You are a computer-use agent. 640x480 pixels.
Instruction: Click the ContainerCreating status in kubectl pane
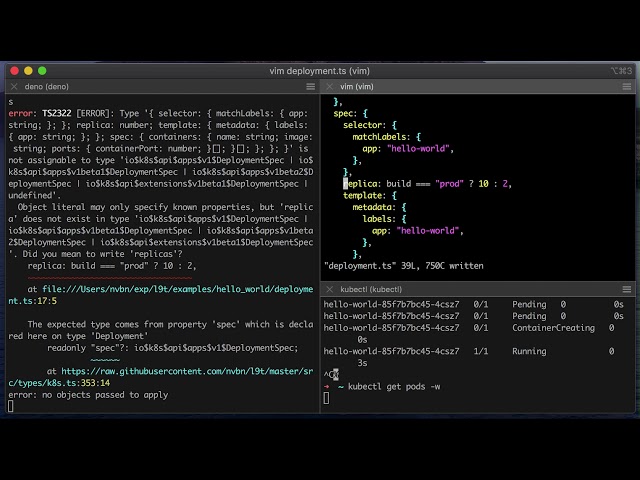point(553,328)
